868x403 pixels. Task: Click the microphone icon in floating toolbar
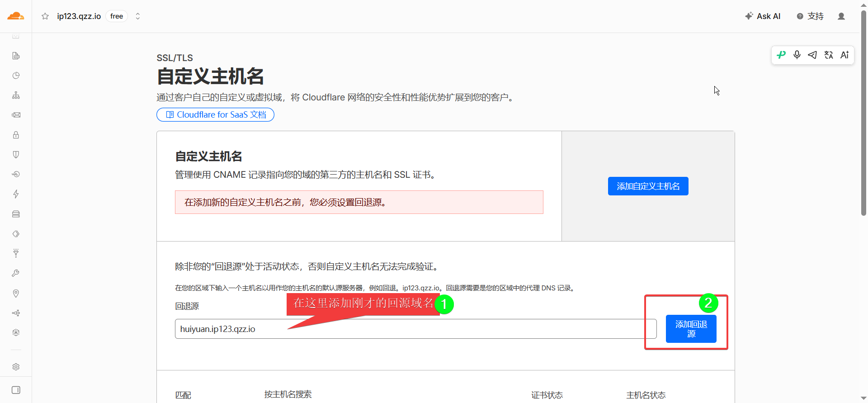click(797, 55)
